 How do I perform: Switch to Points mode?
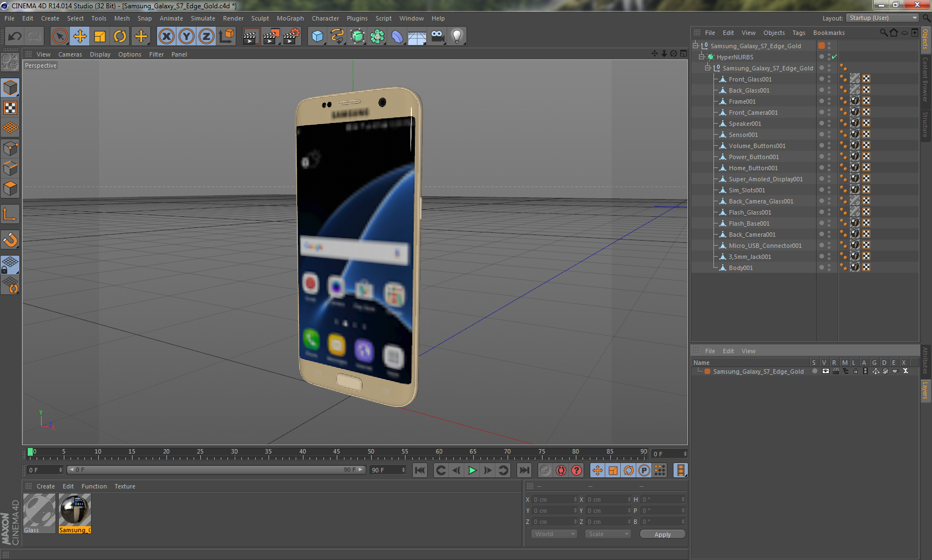point(10,149)
